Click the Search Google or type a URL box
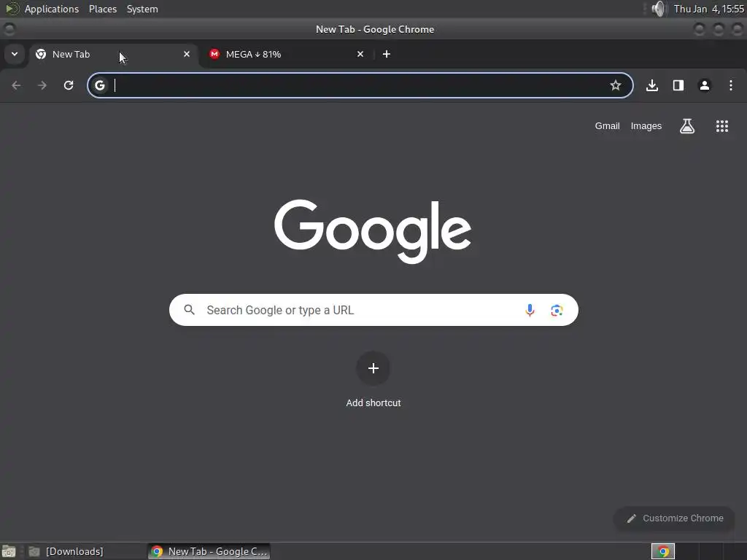Image resolution: width=747 pixels, height=560 pixels. (373, 310)
